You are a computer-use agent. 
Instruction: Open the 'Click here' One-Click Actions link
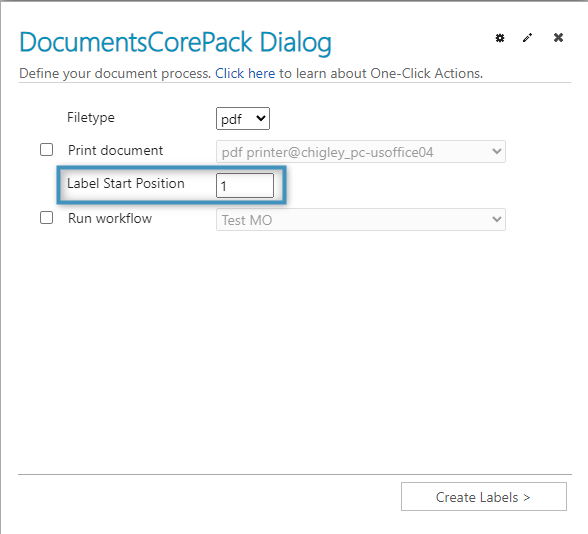(x=245, y=73)
